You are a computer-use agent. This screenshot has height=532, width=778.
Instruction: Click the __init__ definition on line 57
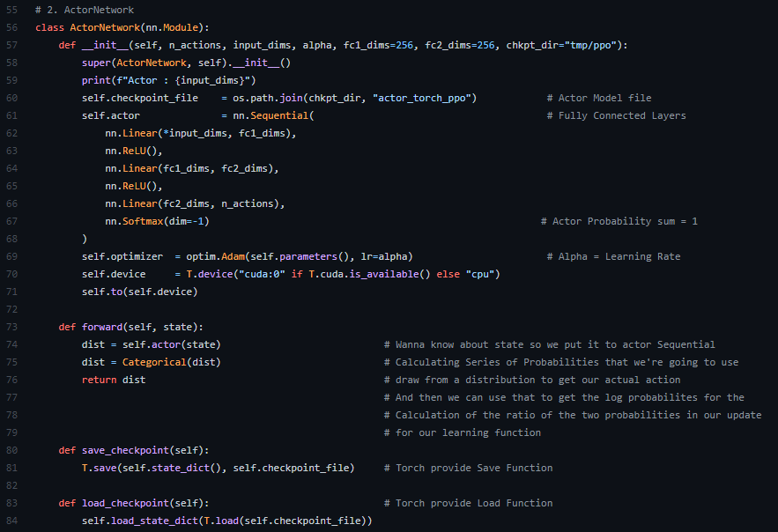[105, 45]
